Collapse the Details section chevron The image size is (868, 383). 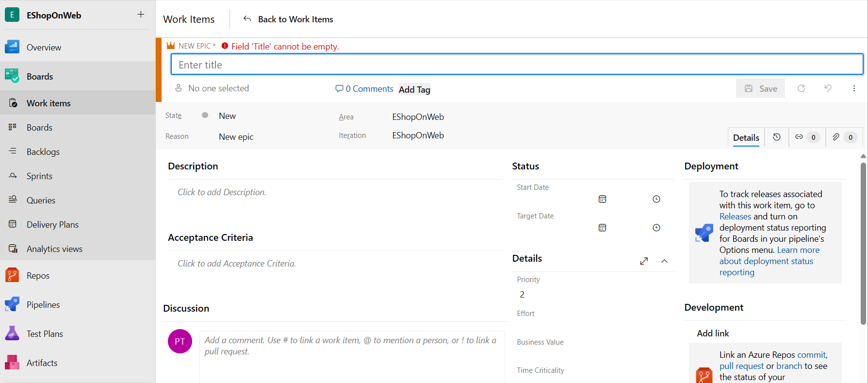tap(664, 261)
